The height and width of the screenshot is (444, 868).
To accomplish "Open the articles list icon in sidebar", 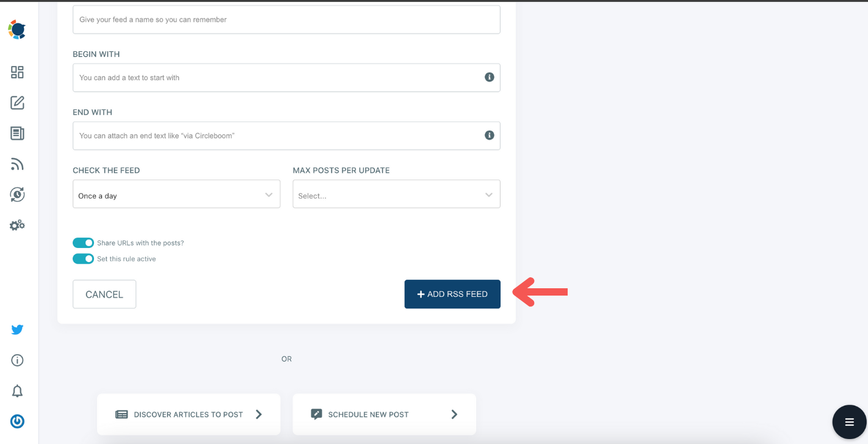I will coord(17,133).
